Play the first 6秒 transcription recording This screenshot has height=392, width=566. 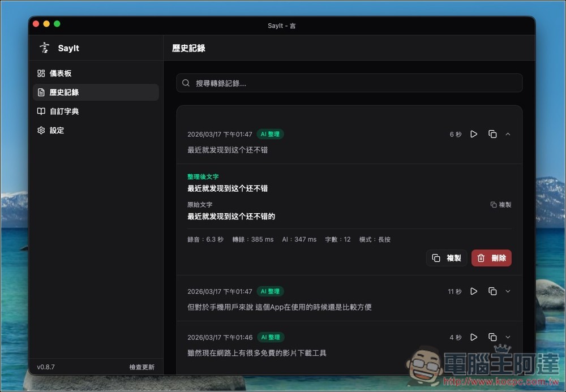coord(474,134)
